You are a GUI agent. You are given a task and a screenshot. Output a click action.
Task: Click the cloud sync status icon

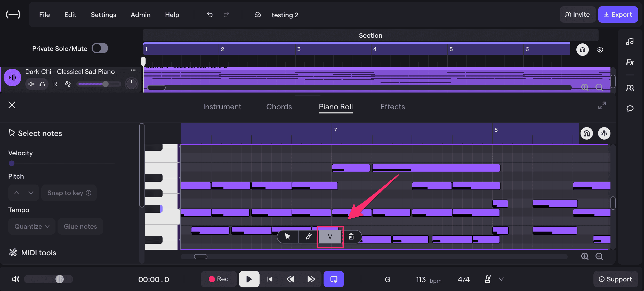pos(258,15)
